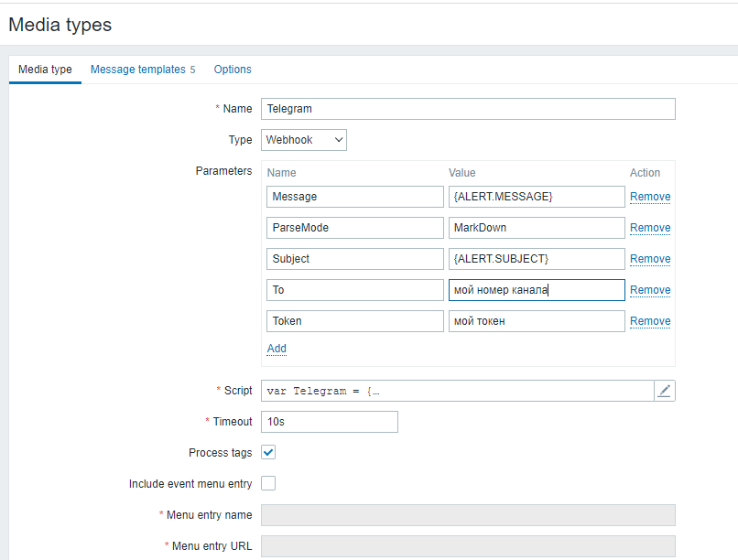The image size is (738, 560).
Task: Click the Name field containing Telegram
Action: click(468, 109)
